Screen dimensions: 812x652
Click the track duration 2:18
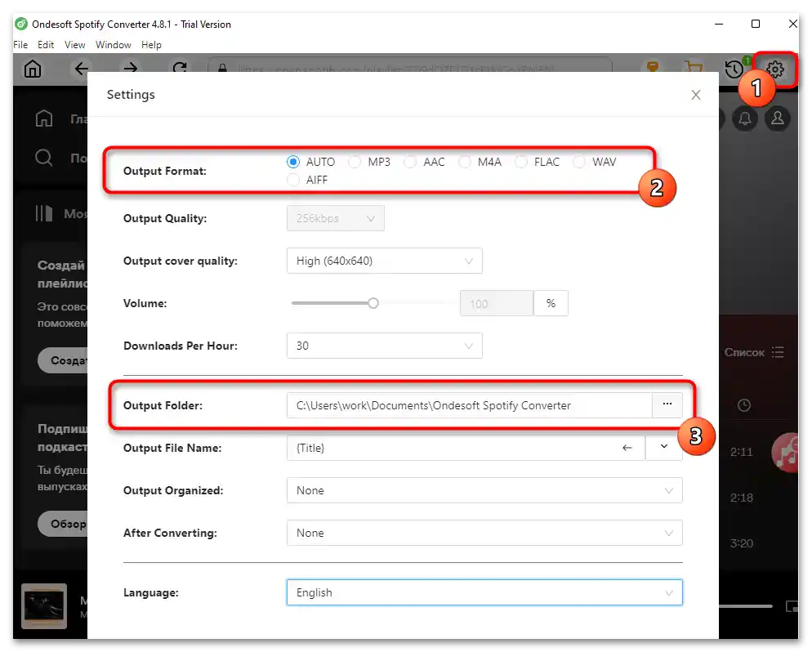tap(741, 498)
